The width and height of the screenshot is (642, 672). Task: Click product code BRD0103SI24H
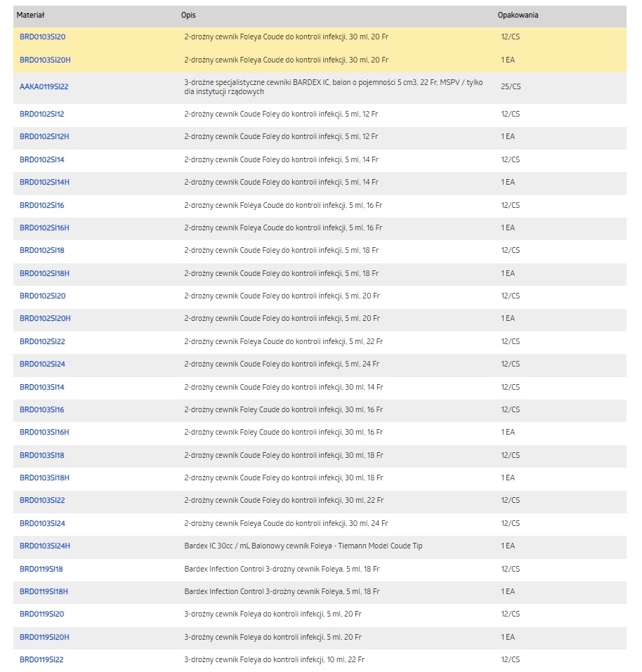pyautogui.click(x=45, y=546)
